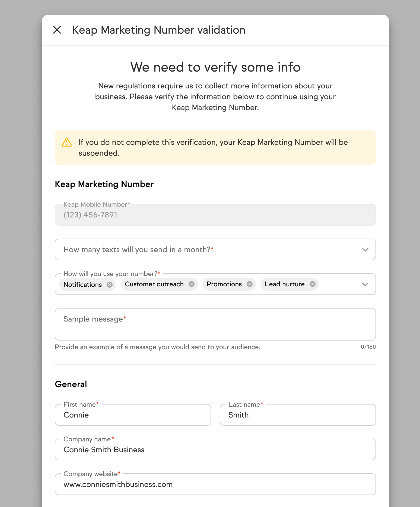
Task: Focus the Sample message text area
Action: tap(215, 324)
